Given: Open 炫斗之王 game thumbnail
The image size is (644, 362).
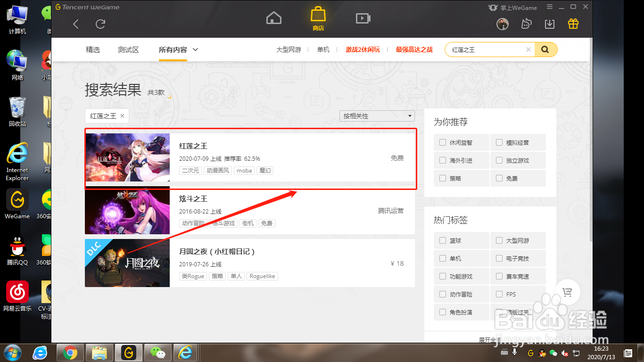Looking at the screenshot, I should coord(127,210).
